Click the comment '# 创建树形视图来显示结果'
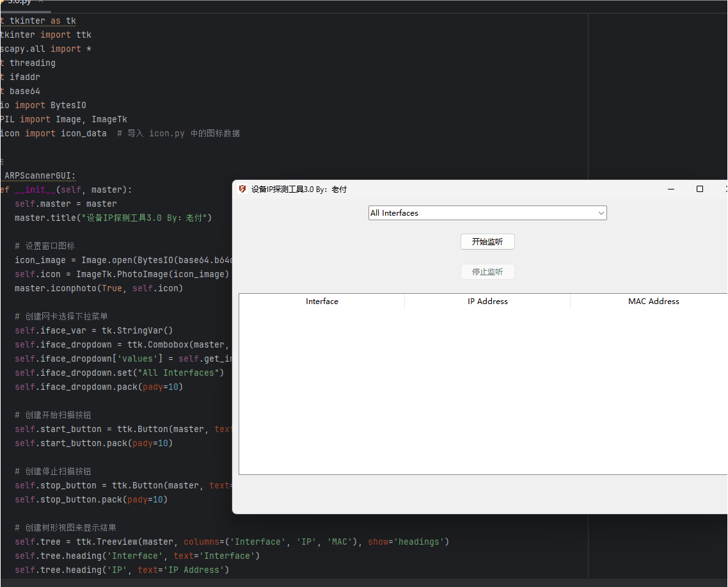Viewport: 728px width, 587px height. point(65,527)
